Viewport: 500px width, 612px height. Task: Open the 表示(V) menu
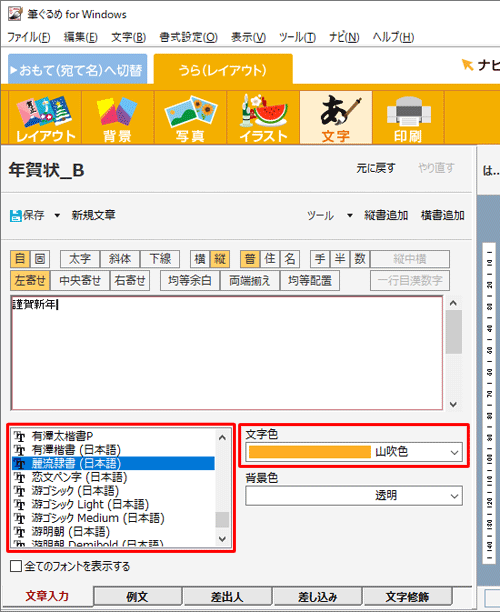tap(248, 37)
